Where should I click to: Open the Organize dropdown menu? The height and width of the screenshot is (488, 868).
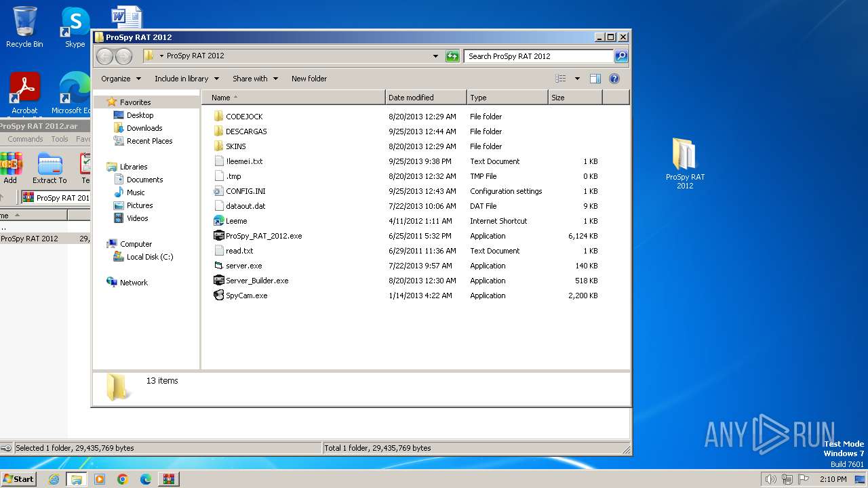pos(121,79)
